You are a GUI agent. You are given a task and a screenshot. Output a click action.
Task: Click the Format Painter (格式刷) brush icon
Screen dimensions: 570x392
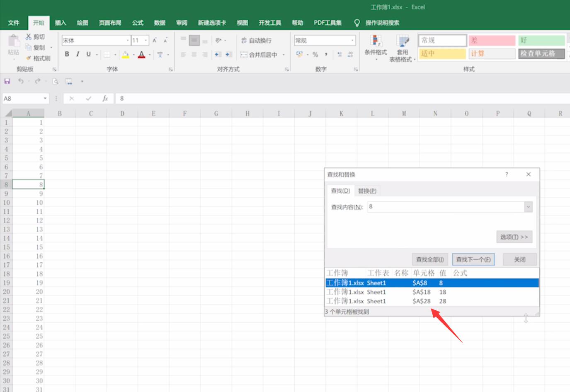click(29, 58)
